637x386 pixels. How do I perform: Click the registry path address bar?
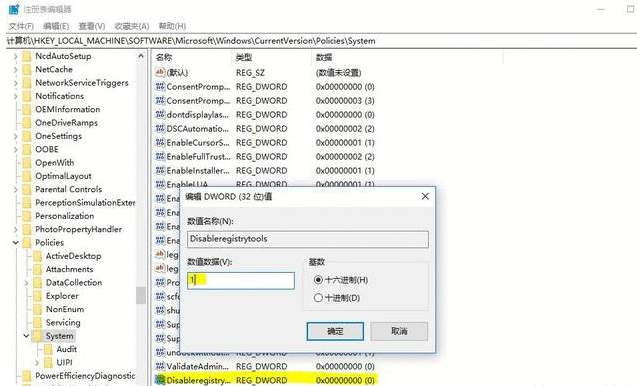(x=321, y=41)
